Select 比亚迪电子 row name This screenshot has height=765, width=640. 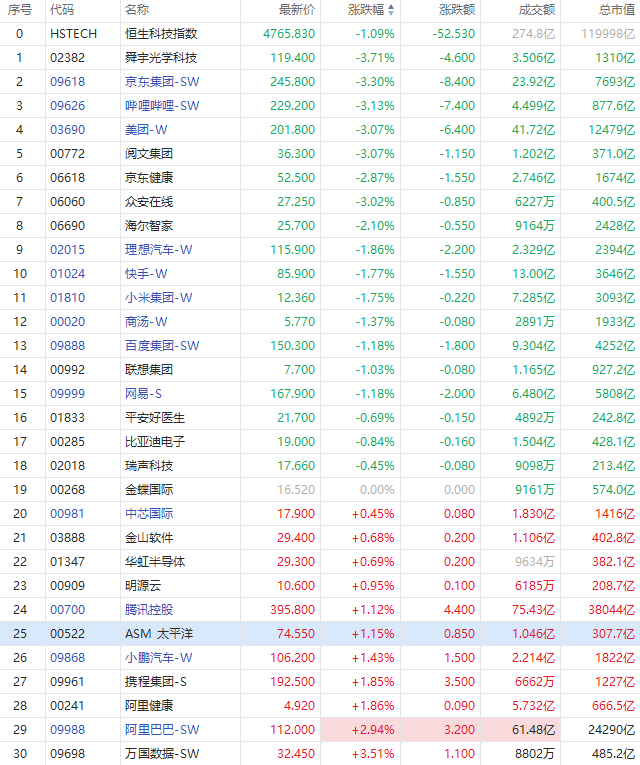click(x=155, y=442)
